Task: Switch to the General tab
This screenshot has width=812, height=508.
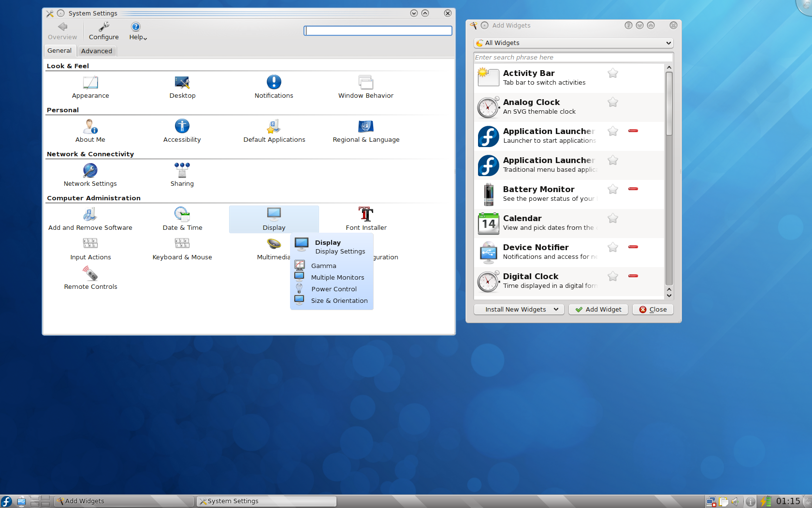Action: (x=59, y=50)
